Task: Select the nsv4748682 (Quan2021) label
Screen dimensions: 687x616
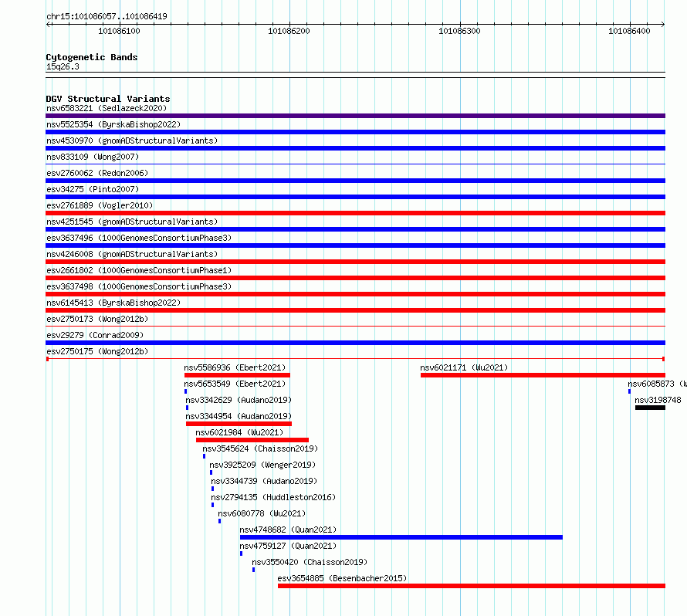Action: (x=288, y=530)
